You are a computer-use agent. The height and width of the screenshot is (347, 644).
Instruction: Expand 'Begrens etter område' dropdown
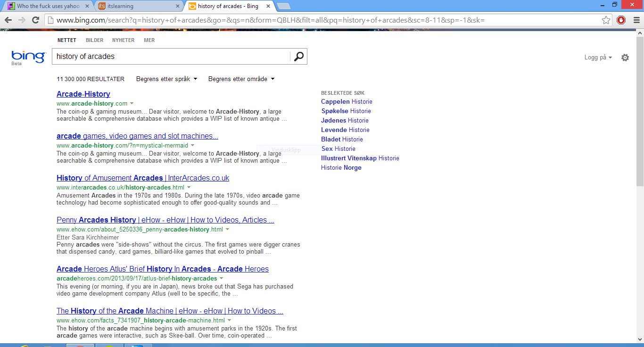tap(241, 79)
